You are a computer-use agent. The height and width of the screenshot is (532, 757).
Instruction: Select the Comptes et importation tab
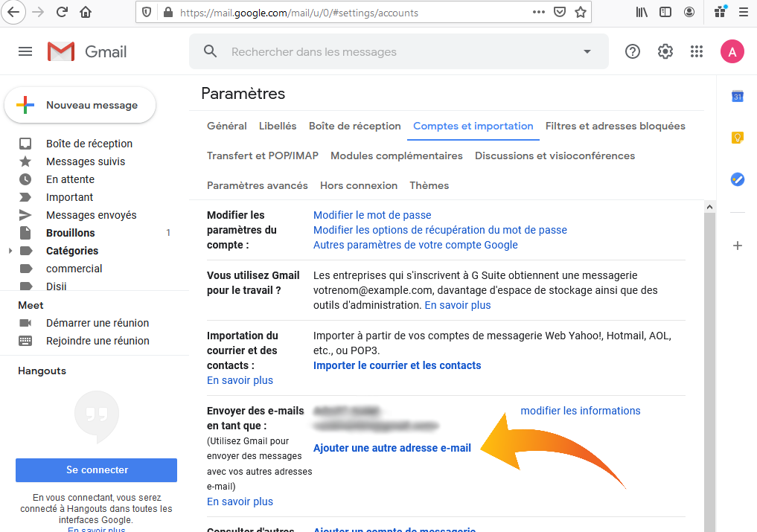473,126
